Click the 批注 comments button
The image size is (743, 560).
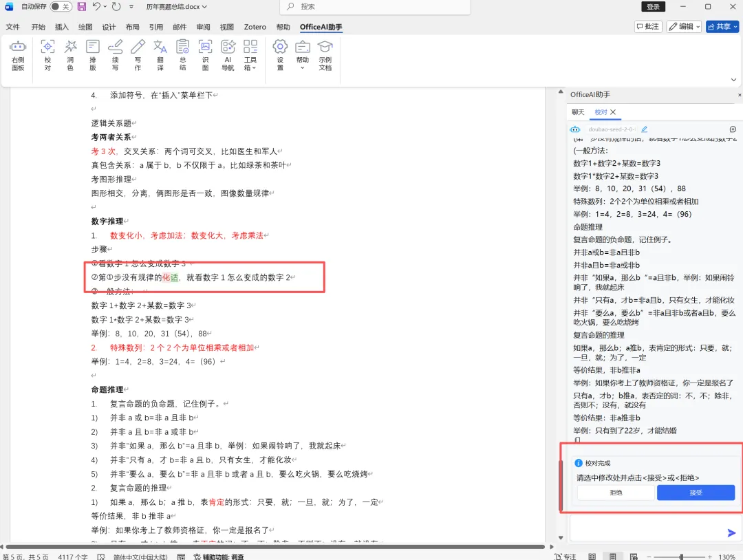coord(648,27)
